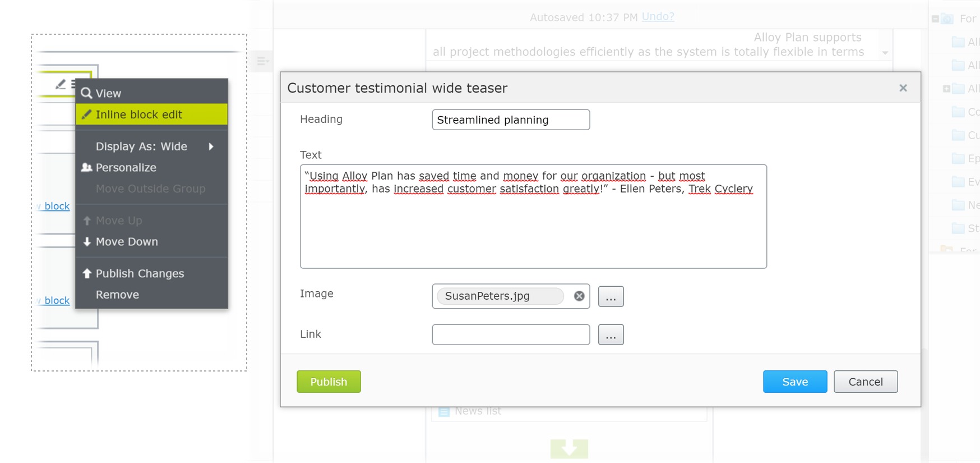Close the Customer testimonial dialog

[903, 88]
